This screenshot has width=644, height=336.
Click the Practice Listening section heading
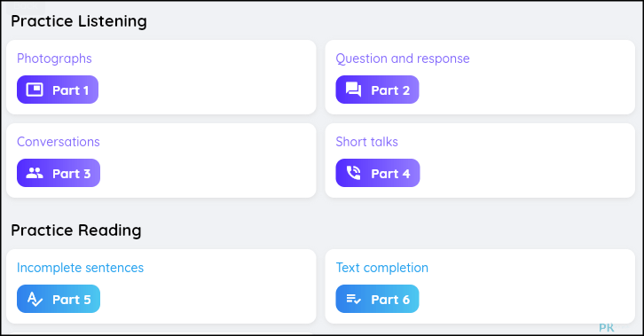(79, 21)
